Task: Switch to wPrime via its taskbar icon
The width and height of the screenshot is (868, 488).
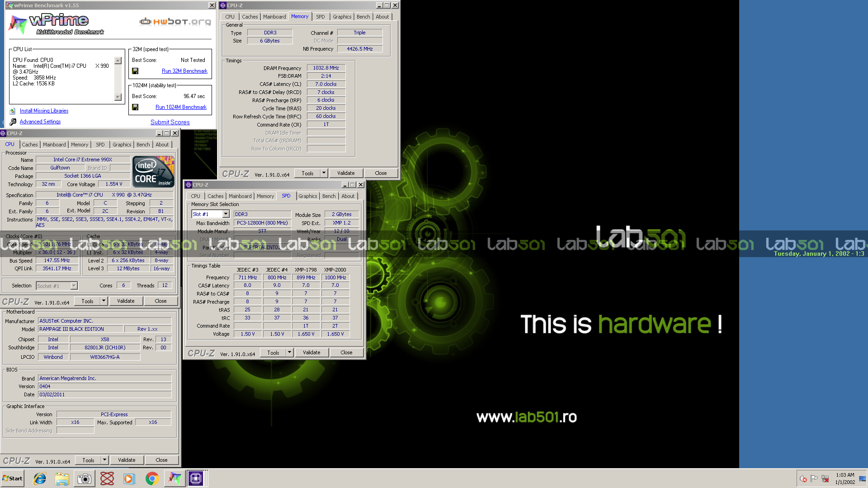Action: [x=175, y=479]
